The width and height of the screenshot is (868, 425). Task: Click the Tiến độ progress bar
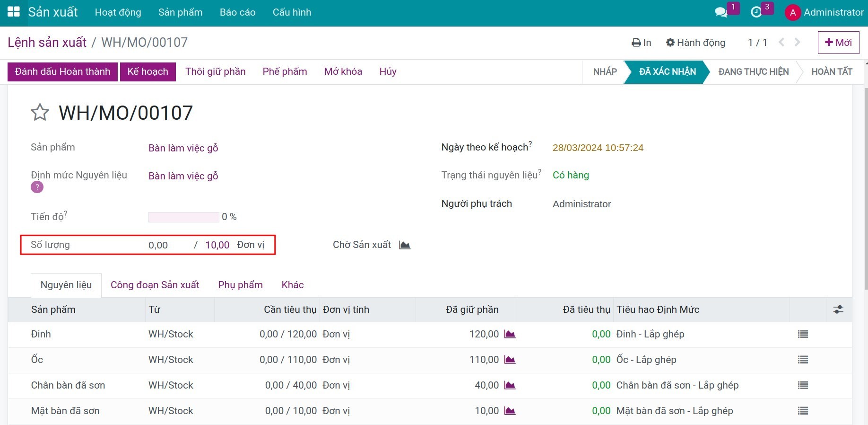(x=184, y=217)
